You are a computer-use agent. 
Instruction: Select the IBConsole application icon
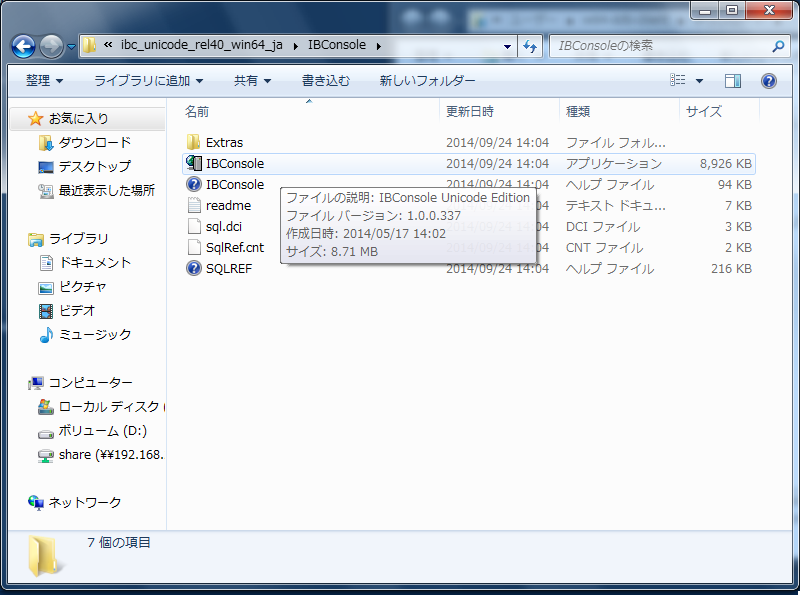194,163
